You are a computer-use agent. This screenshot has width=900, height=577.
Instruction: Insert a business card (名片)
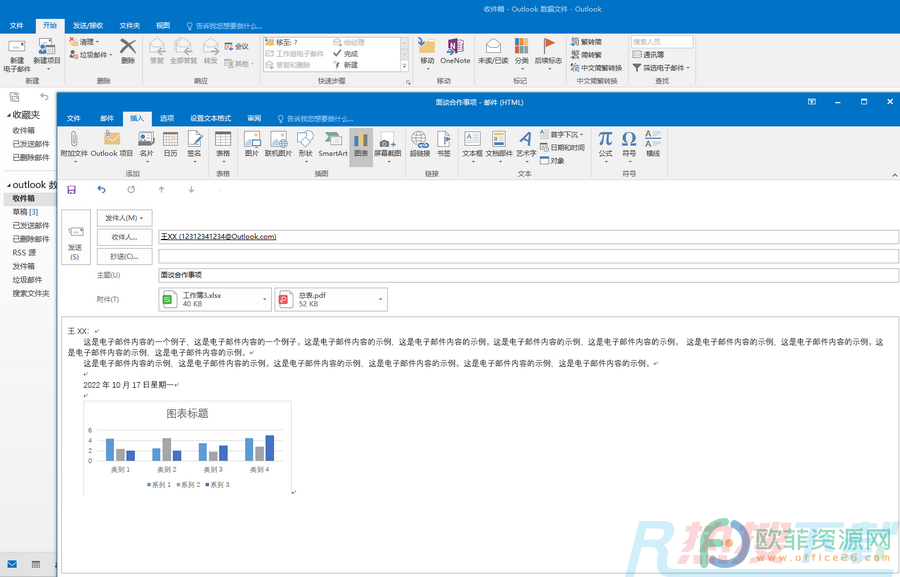click(x=146, y=145)
